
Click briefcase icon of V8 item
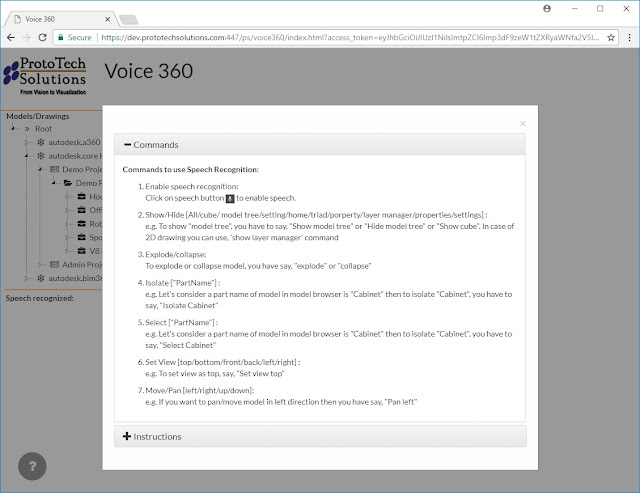click(x=82, y=251)
